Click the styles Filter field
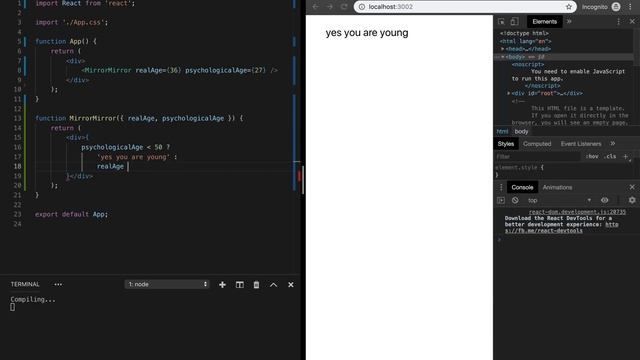The height and width of the screenshot is (360, 640). 538,157
